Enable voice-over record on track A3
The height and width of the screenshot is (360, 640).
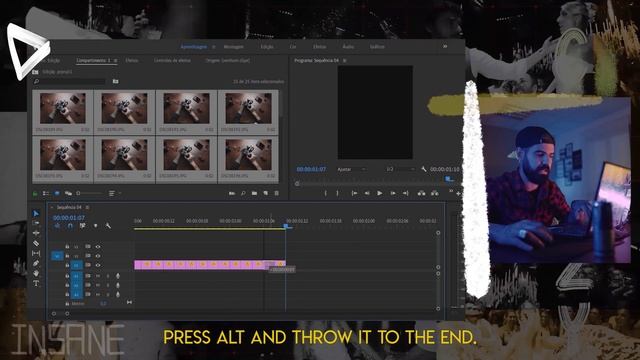coord(118,294)
